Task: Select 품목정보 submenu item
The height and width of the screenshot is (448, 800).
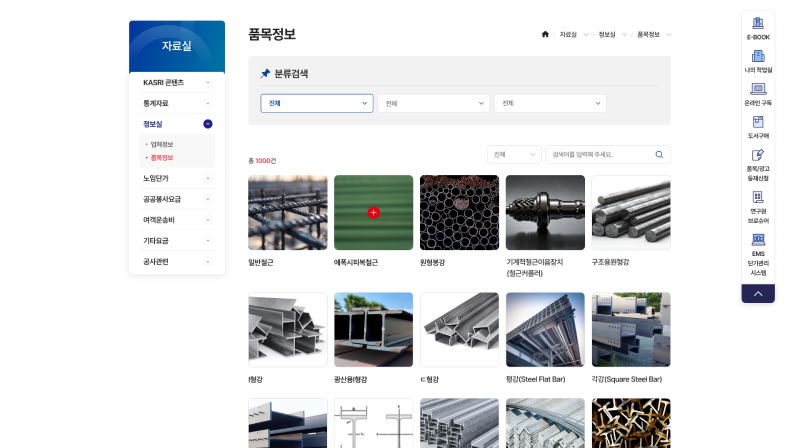Action: 162,158
